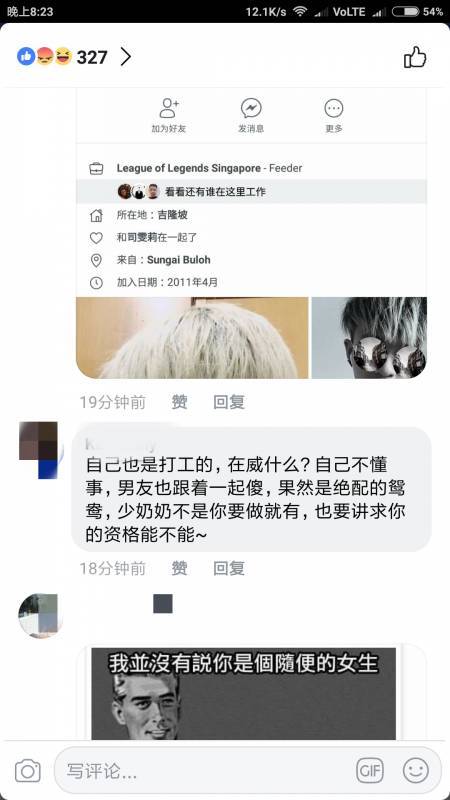Open the white-haired photo thumbnail
The width and height of the screenshot is (450, 800).
pos(192,338)
